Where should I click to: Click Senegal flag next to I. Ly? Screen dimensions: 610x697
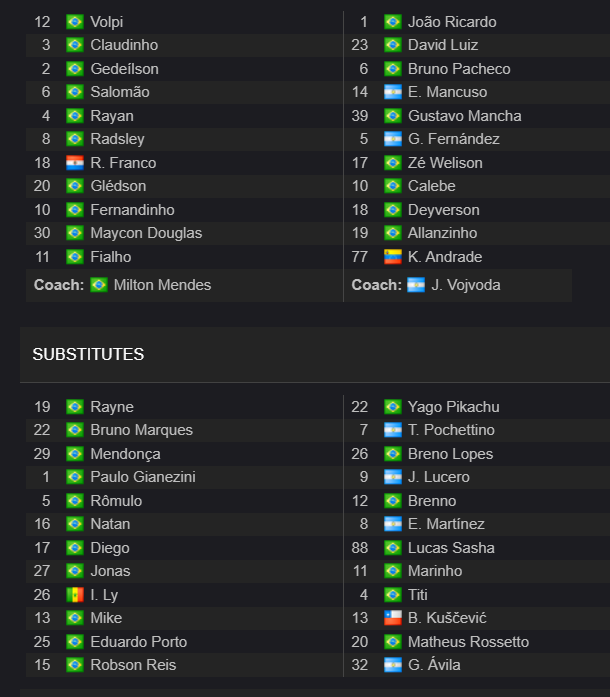[75, 594]
